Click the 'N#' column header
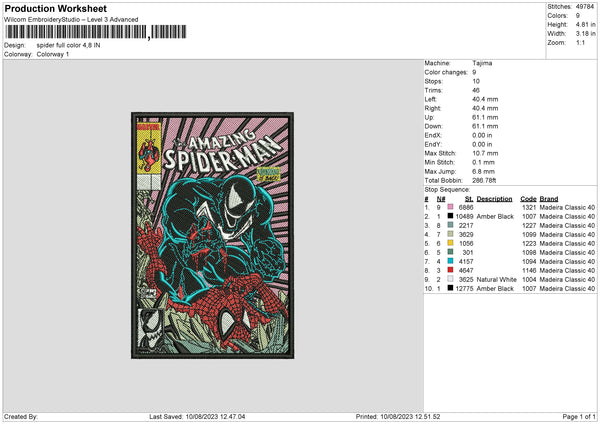The height and width of the screenshot is (424, 600). point(441,199)
